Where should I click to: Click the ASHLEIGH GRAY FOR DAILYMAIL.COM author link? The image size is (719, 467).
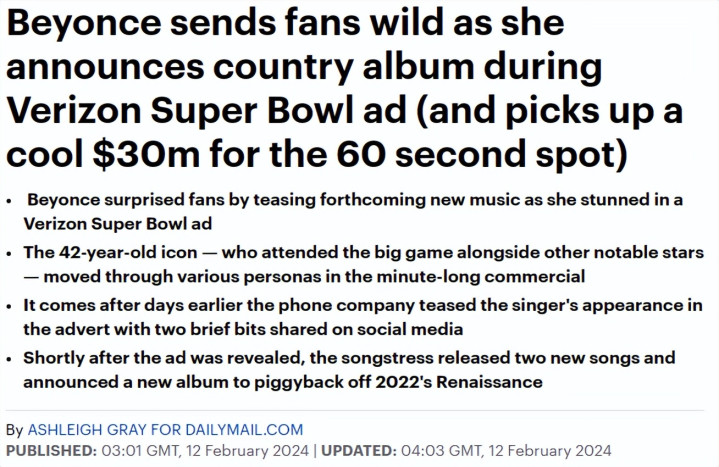pos(164,428)
